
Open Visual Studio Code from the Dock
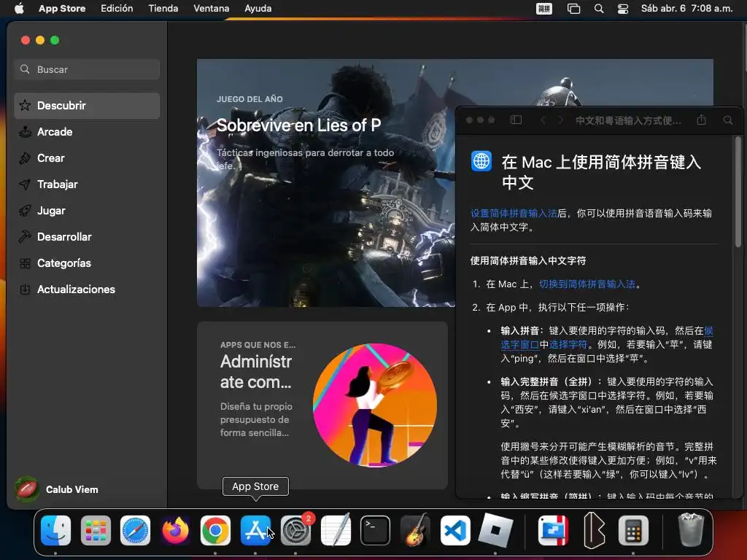(455, 530)
